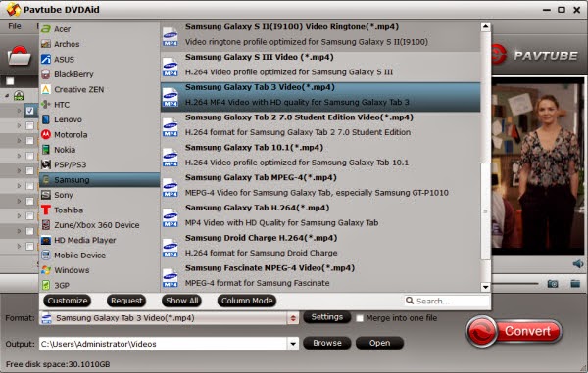This screenshot has width=588, height=373.
Task: Click the load disc icon in the toolbar
Action: coord(20,56)
